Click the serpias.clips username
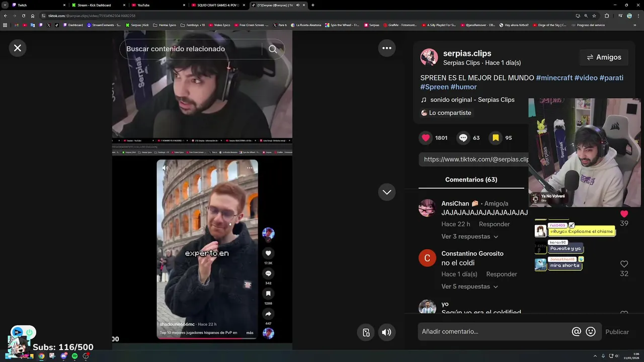644x362 pixels. tap(467, 53)
